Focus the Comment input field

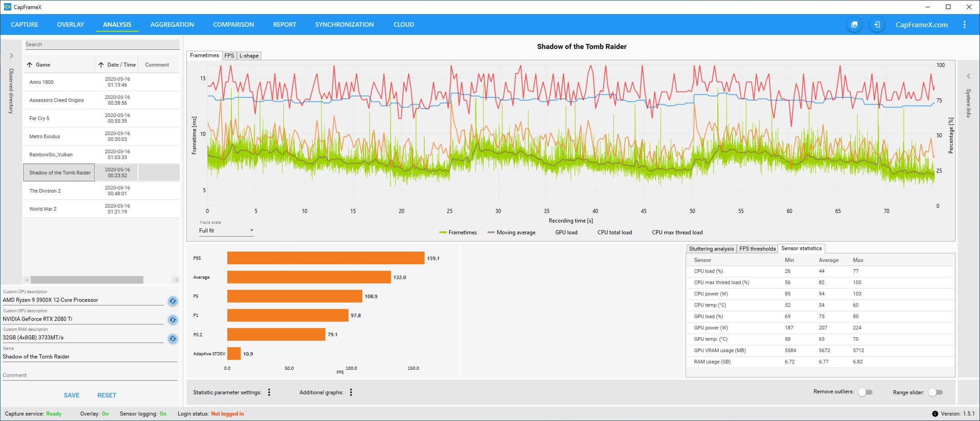[90, 375]
